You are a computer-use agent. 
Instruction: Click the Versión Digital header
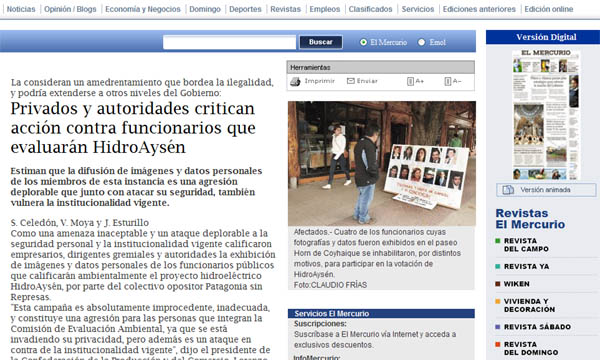(x=546, y=37)
